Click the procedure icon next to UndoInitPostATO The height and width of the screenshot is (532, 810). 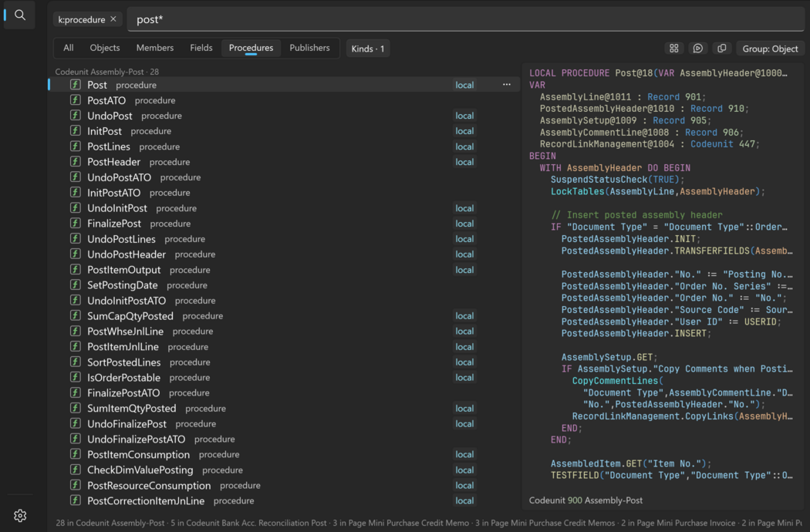76,300
